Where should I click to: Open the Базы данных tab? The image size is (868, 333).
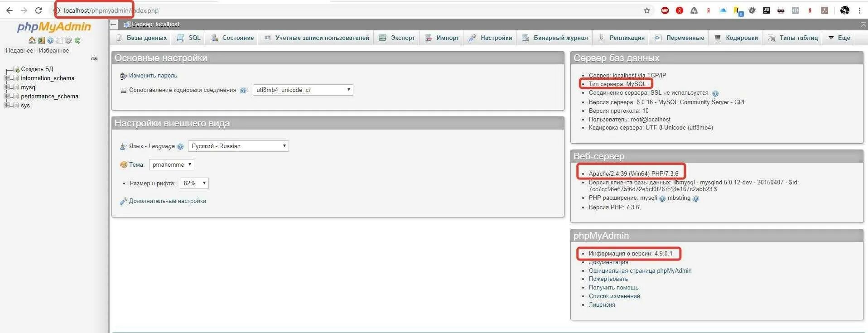(x=141, y=38)
